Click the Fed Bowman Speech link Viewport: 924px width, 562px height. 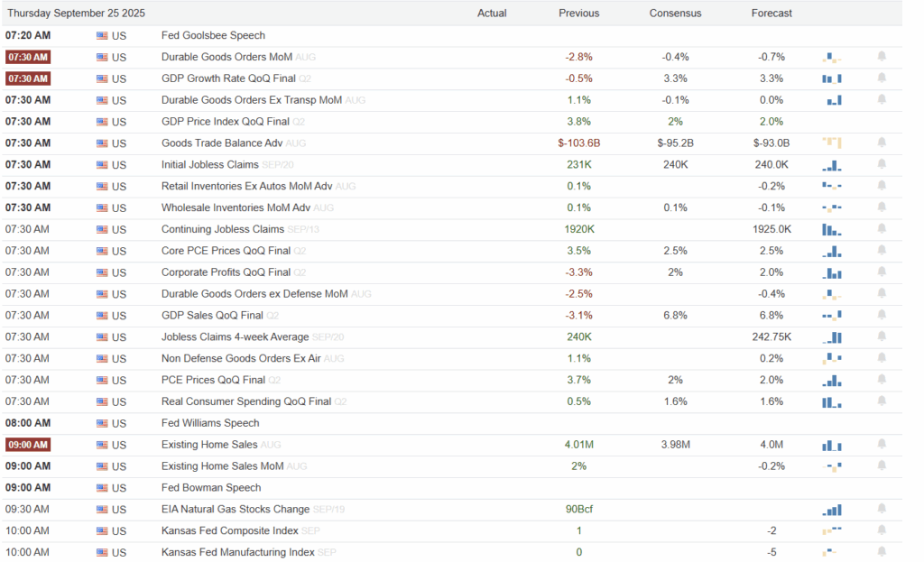(x=211, y=488)
